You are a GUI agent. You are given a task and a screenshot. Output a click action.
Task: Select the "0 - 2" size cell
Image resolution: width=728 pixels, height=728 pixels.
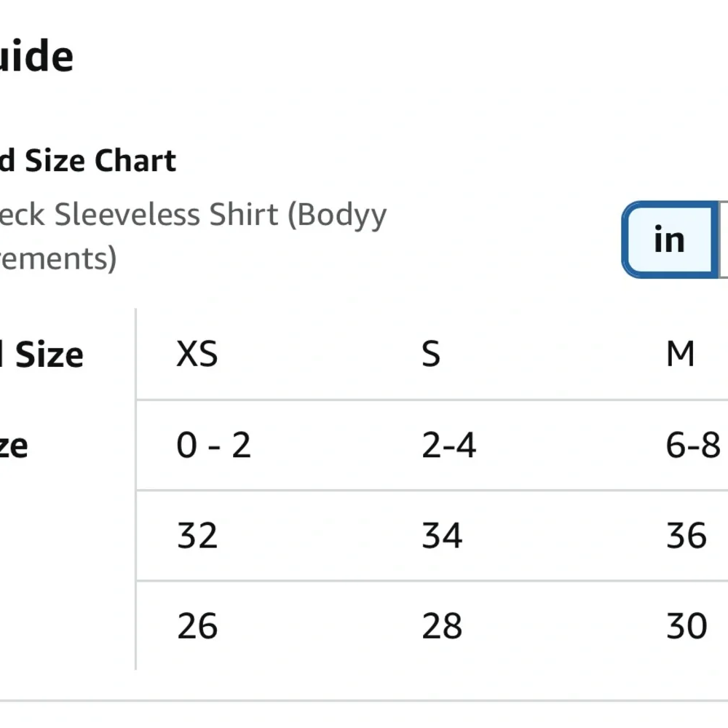coord(213,445)
